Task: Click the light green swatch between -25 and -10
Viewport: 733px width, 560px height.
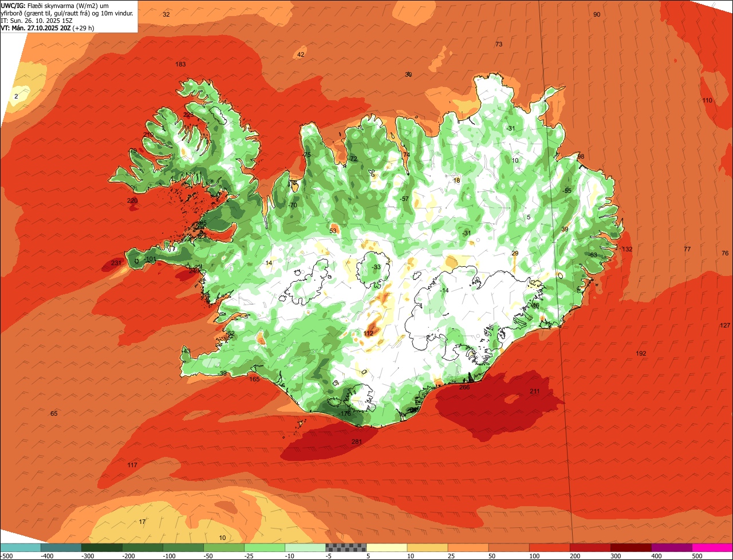Action: click(264, 547)
